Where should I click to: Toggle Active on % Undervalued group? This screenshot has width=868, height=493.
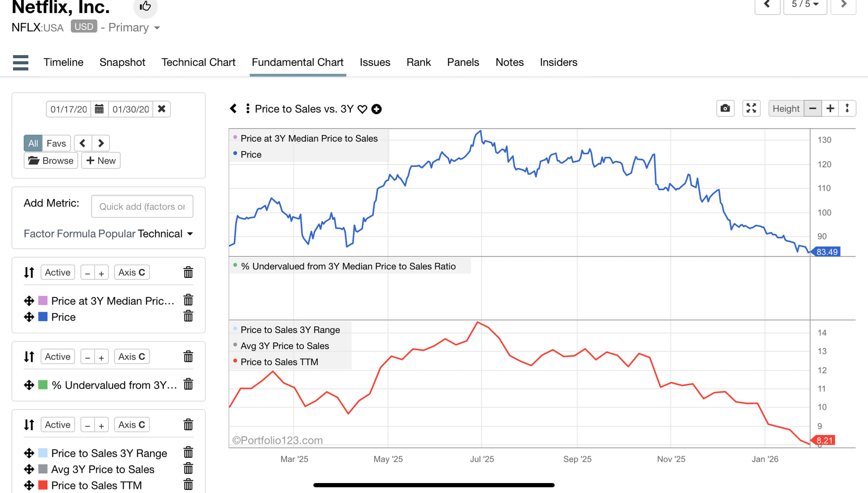coord(57,357)
